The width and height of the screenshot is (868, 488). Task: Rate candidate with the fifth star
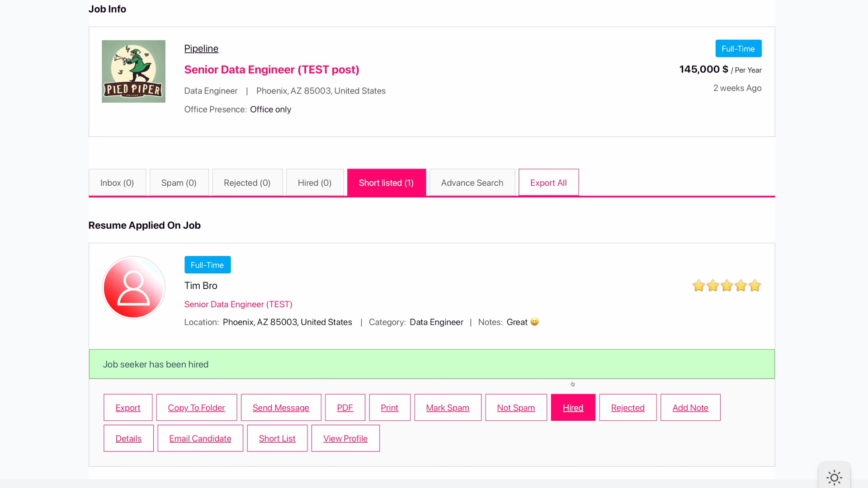[755, 286]
